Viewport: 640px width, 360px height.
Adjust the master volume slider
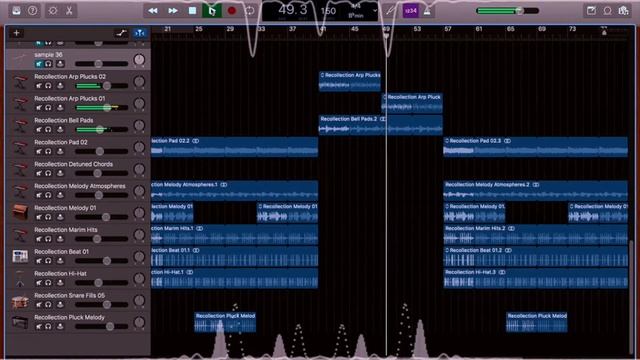coord(507,11)
